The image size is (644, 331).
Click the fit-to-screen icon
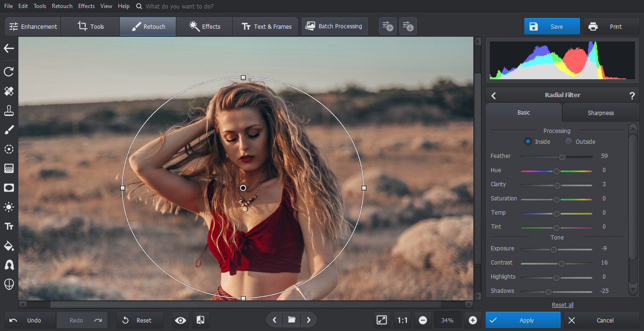[x=381, y=320]
